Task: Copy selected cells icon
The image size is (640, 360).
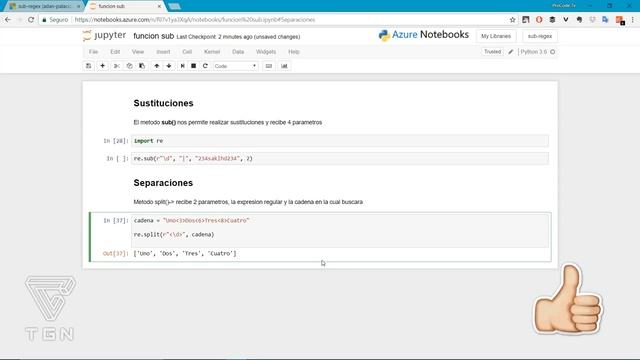Action: [129, 66]
